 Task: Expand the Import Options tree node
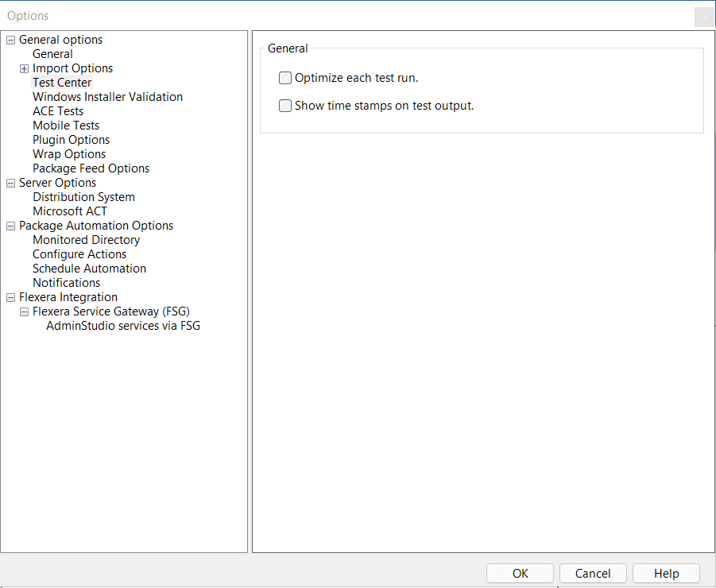[x=24, y=68]
